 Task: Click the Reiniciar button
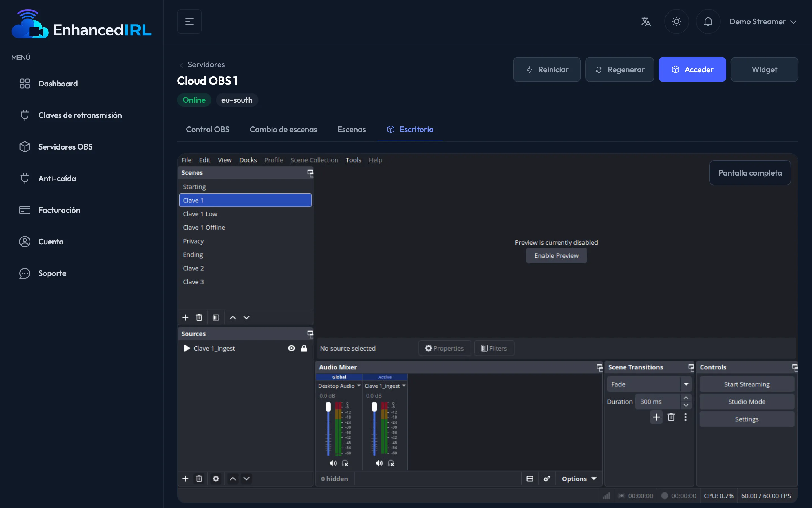[547, 69]
